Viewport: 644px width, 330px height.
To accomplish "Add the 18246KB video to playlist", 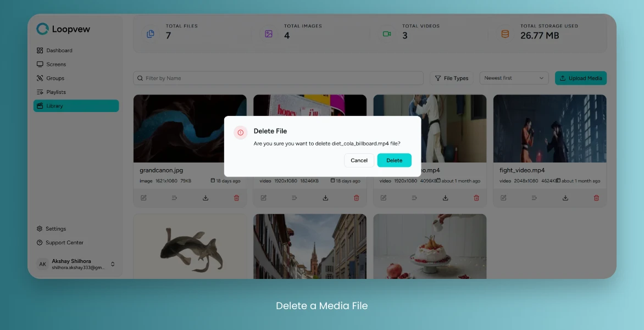I will pyautogui.click(x=294, y=198).
